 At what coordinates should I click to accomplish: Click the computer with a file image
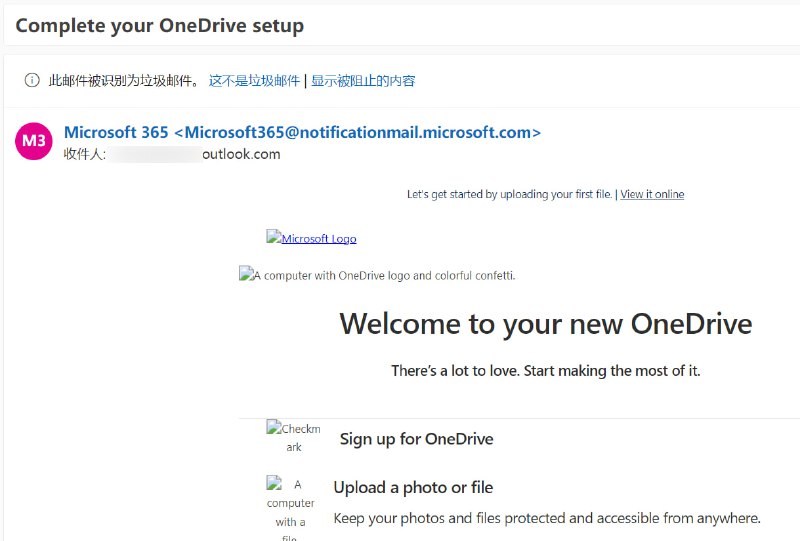[x=294, y=508]
